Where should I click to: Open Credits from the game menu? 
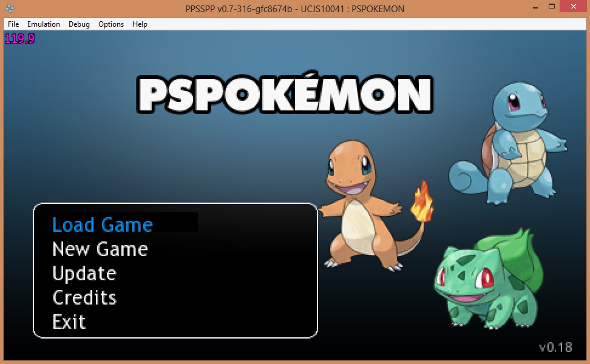84,297
